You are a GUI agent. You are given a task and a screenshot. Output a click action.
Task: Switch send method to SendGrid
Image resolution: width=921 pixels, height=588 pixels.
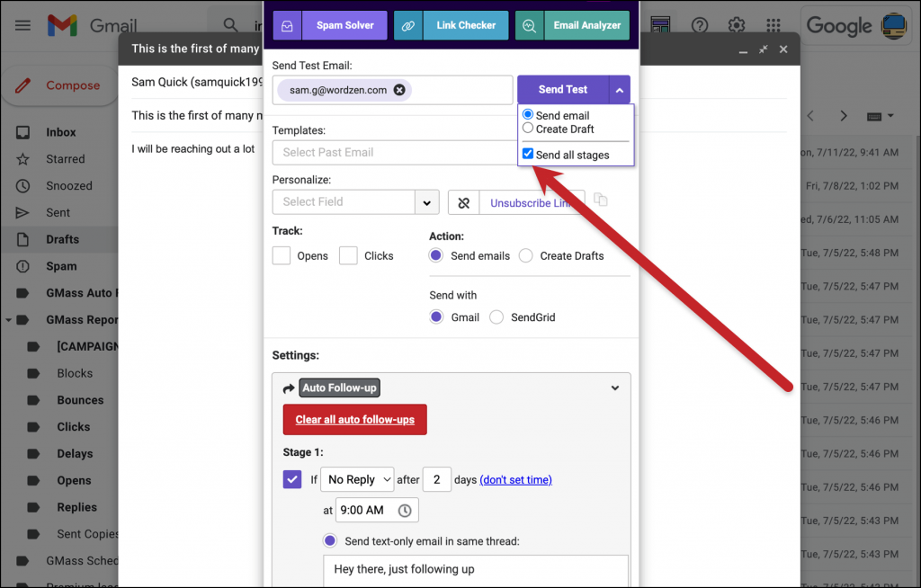click(x=496, y=316)
